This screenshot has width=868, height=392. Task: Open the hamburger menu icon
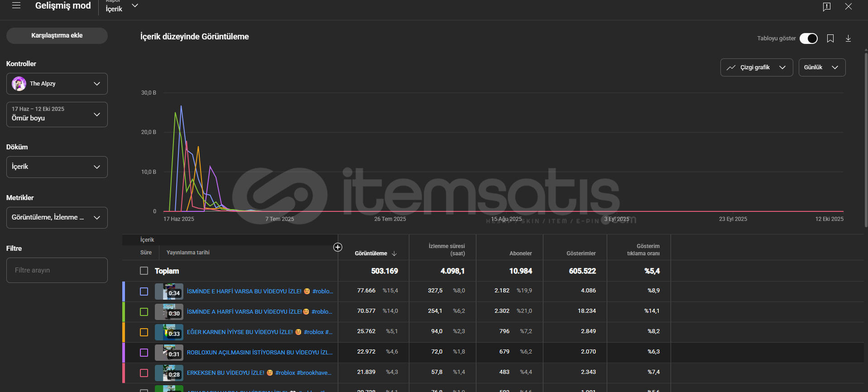pos(16,6)
